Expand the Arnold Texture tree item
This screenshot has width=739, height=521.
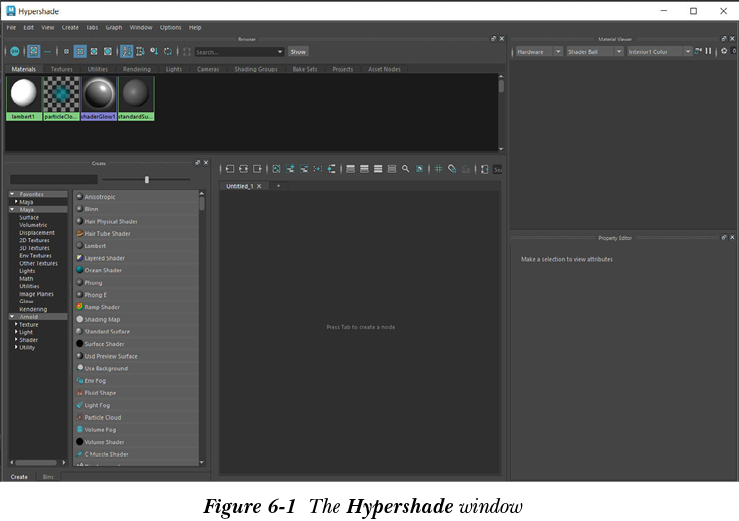click(x=16, y=324)
